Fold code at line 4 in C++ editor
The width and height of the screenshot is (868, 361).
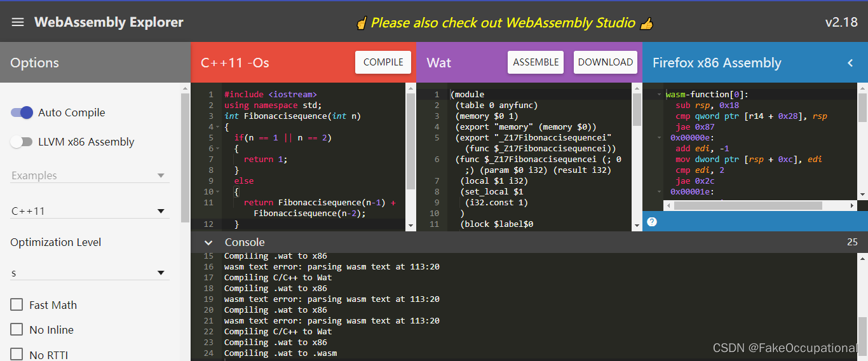coord(217,127)
